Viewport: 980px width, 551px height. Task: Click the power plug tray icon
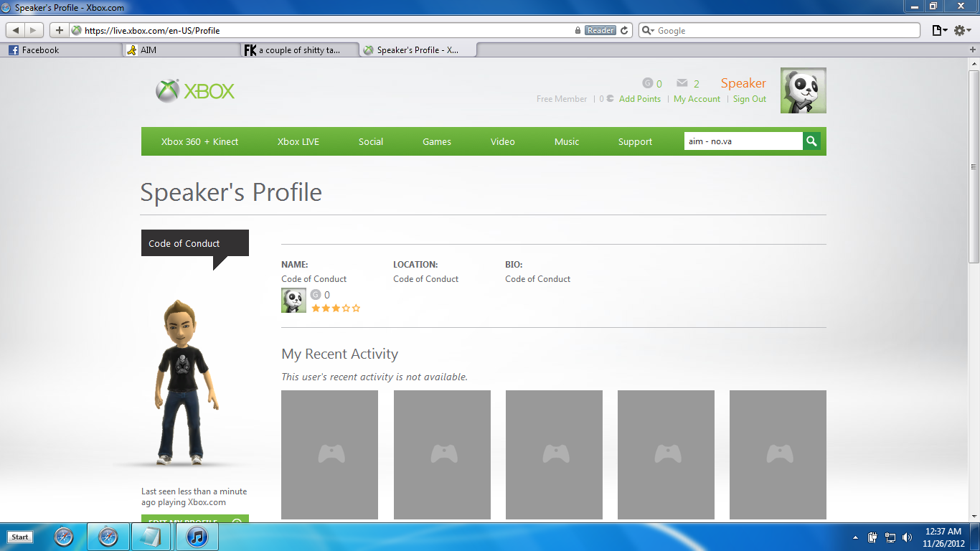873,537
